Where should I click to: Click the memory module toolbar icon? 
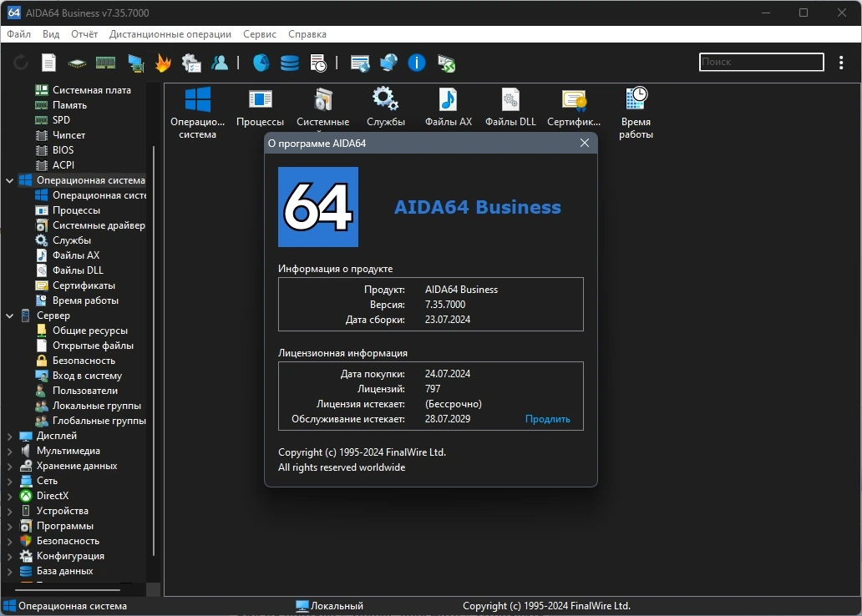(x=105, y=63)
